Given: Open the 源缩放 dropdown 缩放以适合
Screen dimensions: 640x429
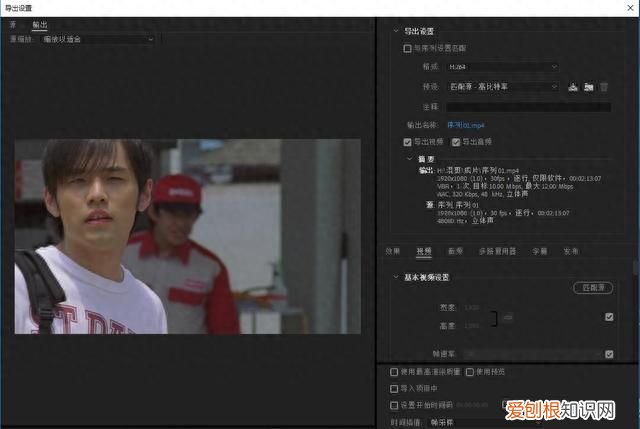Looking at the screenshot, I should click(x=98, y=39).
